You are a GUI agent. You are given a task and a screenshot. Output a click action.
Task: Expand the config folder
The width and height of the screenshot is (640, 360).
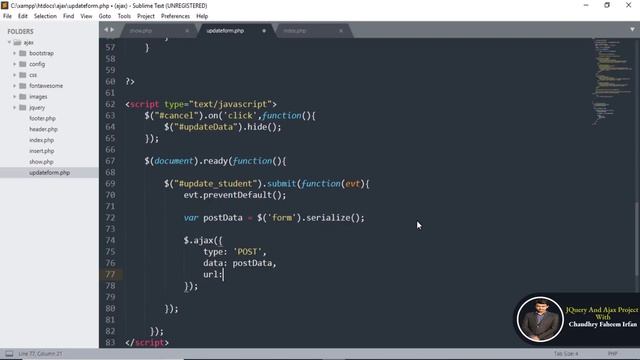pyautogui.click(x=14, y=64)
